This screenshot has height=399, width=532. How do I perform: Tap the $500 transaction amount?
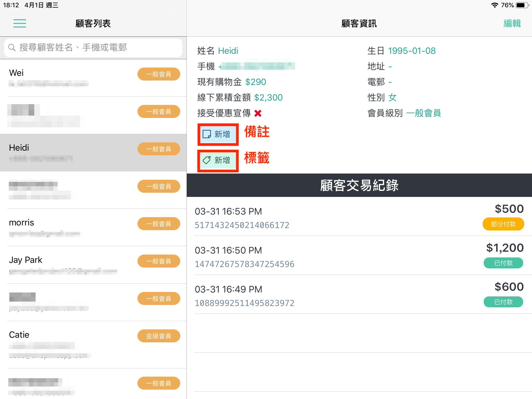tap(509, 209)
